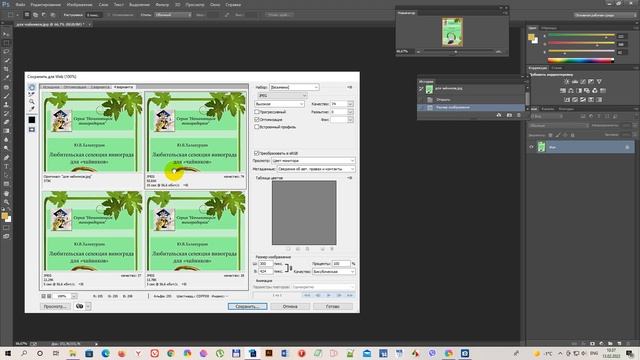This screenshot has height=360, width=640.
Task: Create new document from state in History
Action: (499, 116)
